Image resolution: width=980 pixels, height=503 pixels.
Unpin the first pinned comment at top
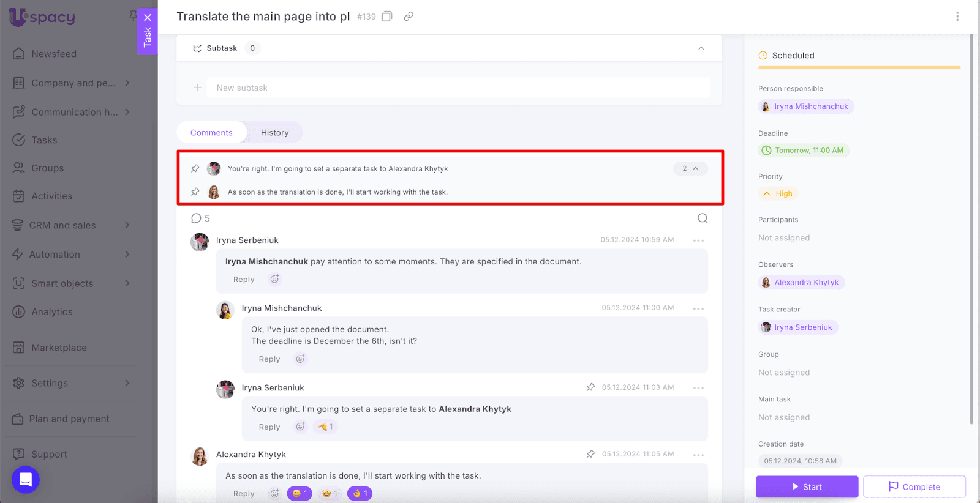(195, 168)
